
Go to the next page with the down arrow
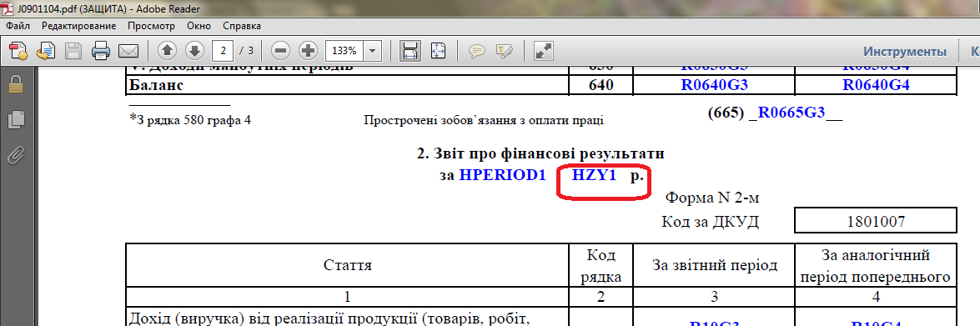pyautogui.click(x=194, y=50)
